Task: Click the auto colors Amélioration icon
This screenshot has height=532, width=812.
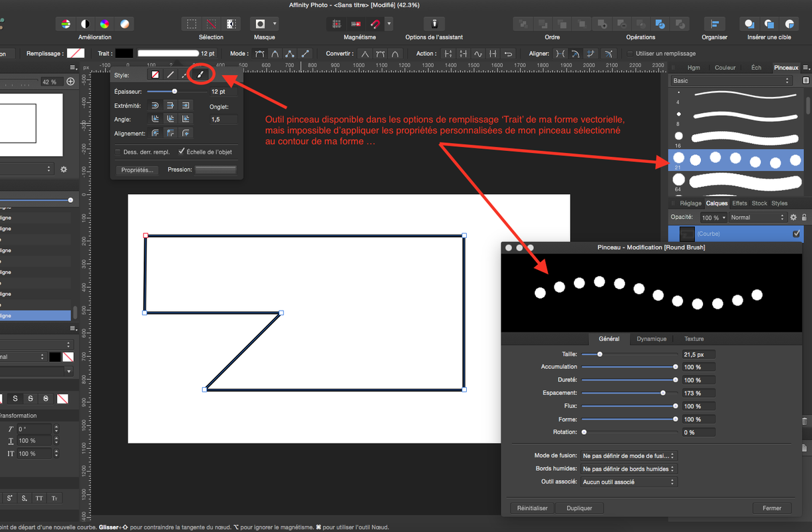Action: pyautogui.click(x=105, y=24)
